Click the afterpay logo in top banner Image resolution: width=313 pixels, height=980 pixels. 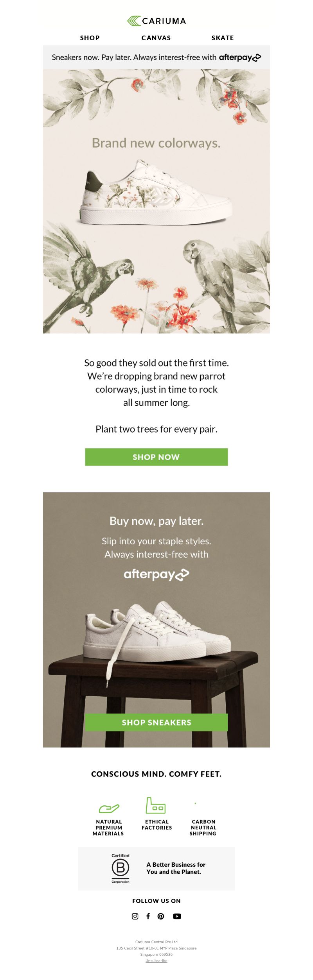point(240,57)
